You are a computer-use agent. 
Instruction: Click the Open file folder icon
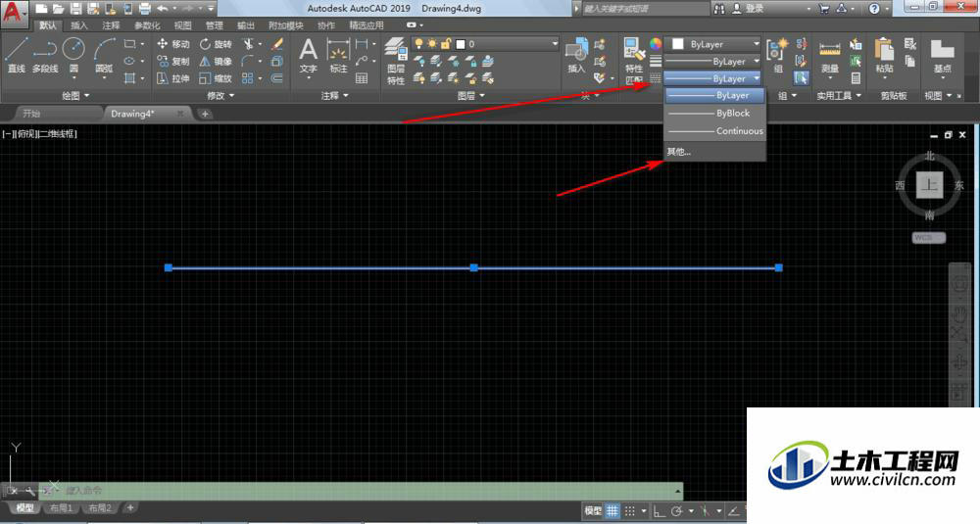coord(59,9)
